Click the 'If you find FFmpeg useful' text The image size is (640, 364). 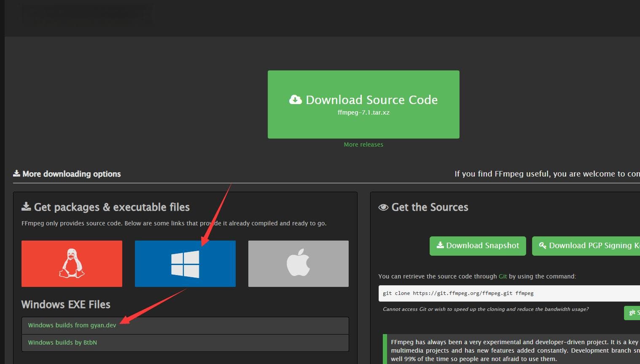click(x=547, y=174)
